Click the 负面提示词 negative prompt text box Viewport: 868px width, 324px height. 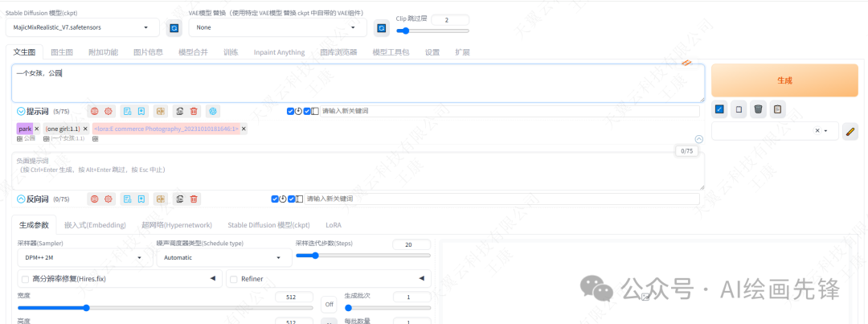point(358,171)
